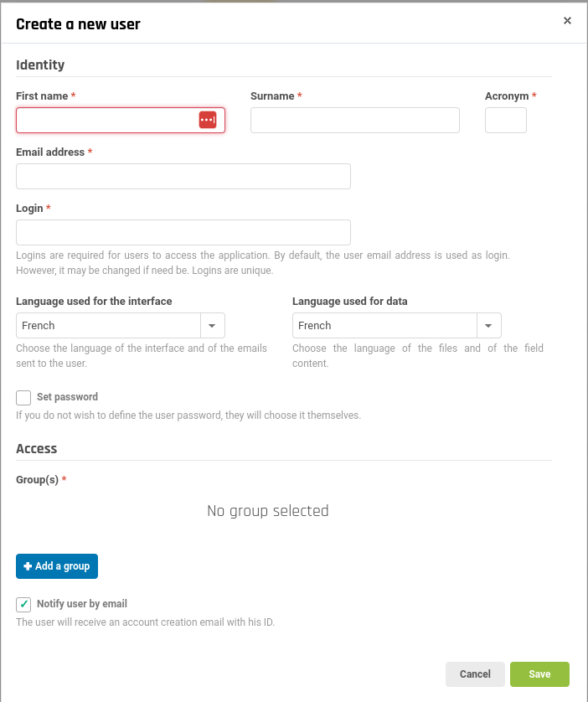Uncheck Notify user by email
The width and height of the screenshot is (588, 702).
23,604
